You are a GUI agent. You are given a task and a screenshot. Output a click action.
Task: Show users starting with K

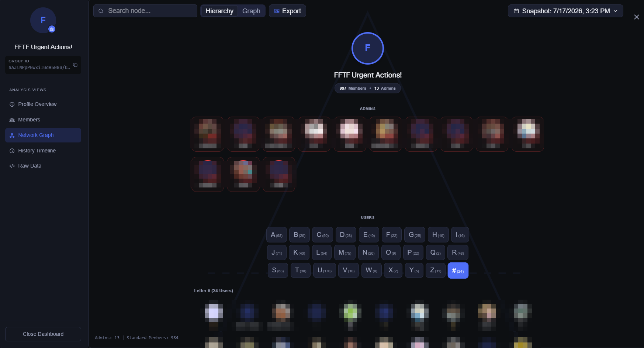[x=299, y=253]
